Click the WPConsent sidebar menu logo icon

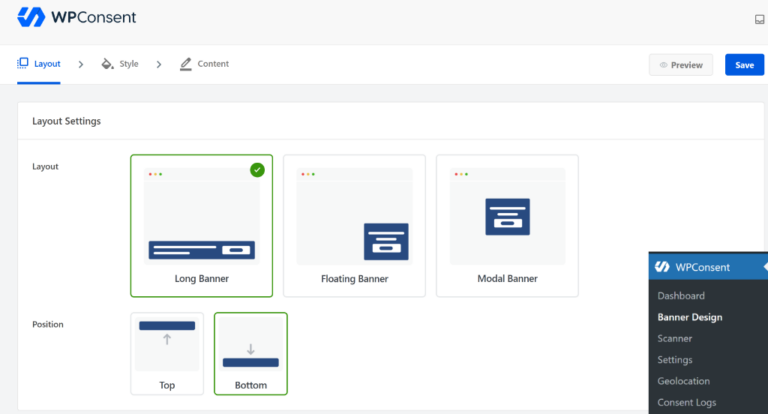click(x=662, y=267)
